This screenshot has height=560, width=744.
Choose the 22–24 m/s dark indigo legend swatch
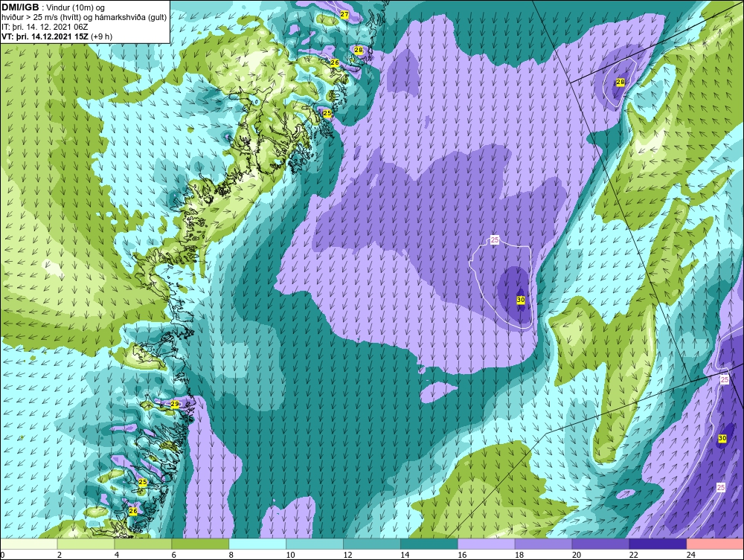pos(658,544)
